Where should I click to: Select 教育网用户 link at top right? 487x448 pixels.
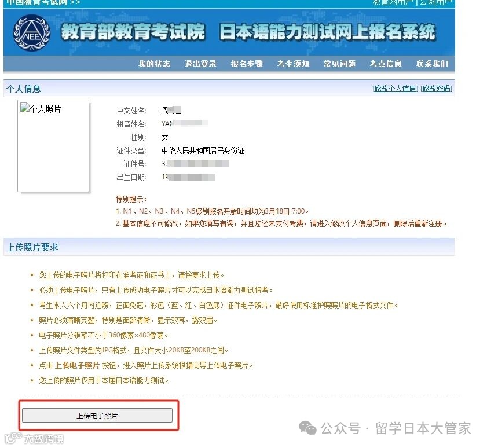[x=393, y=2]
